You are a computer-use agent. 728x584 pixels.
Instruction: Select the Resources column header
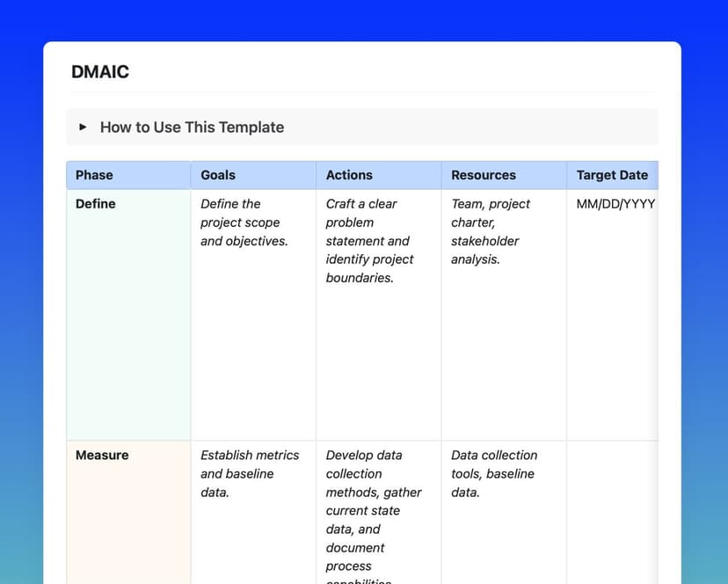tap(484, 174)
